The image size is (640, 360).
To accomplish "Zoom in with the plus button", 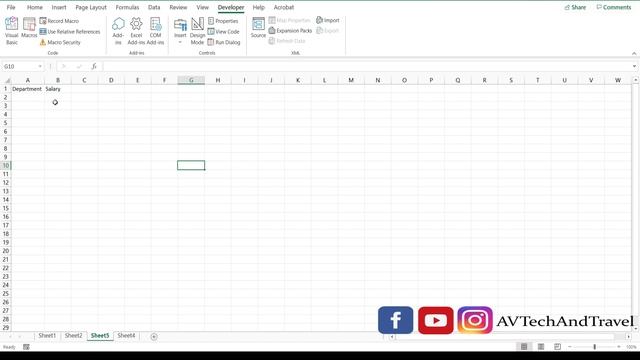I will click(619, 347).
